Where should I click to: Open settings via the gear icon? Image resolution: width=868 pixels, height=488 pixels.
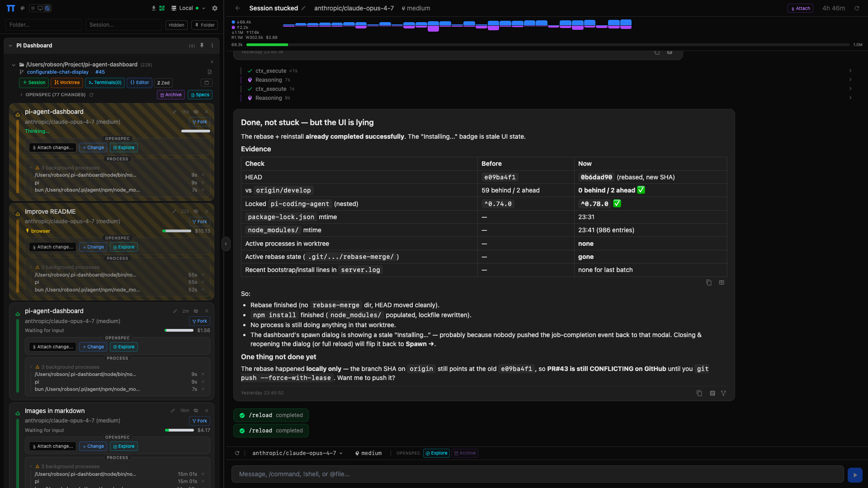tap(215, 8)
